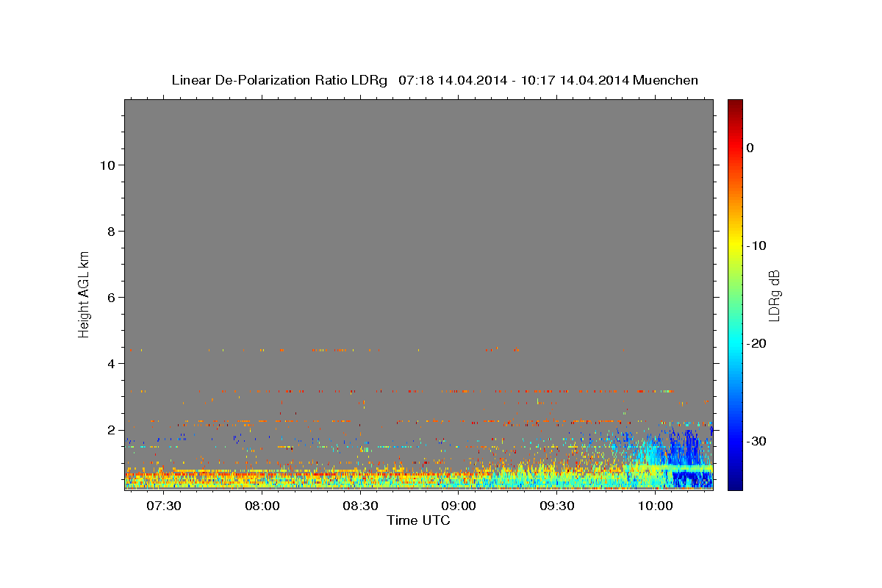Click the colorbar value label -10

point(758,245)
